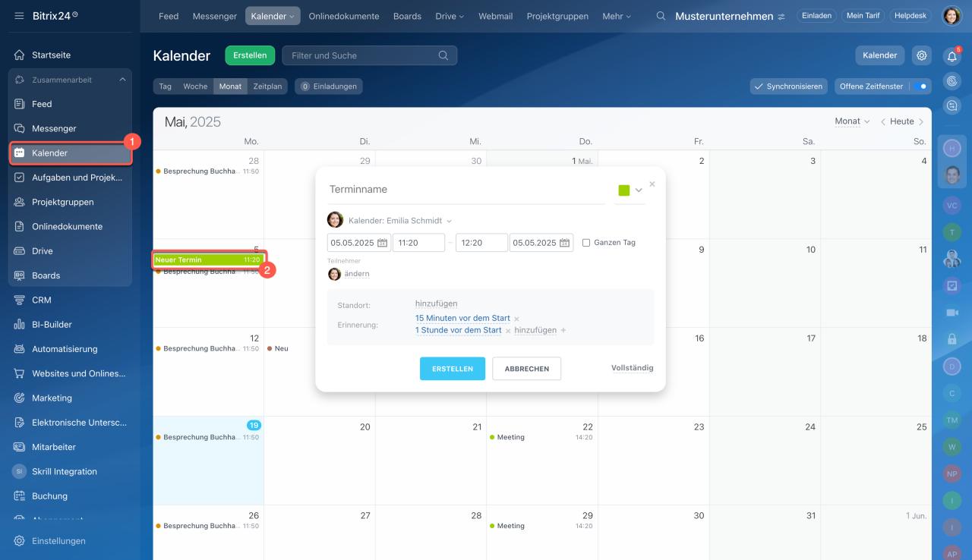Switch to the Tag view tab
This screenshot has height=560, width=972.
pos(165,87)
